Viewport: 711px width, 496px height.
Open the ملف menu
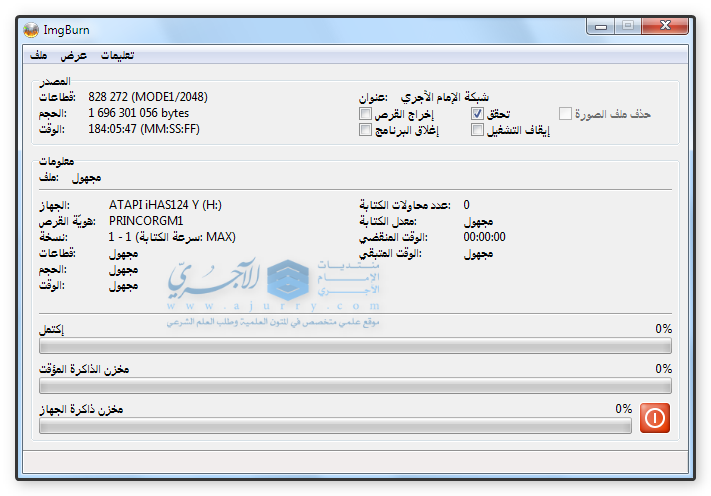coord(39,55)
